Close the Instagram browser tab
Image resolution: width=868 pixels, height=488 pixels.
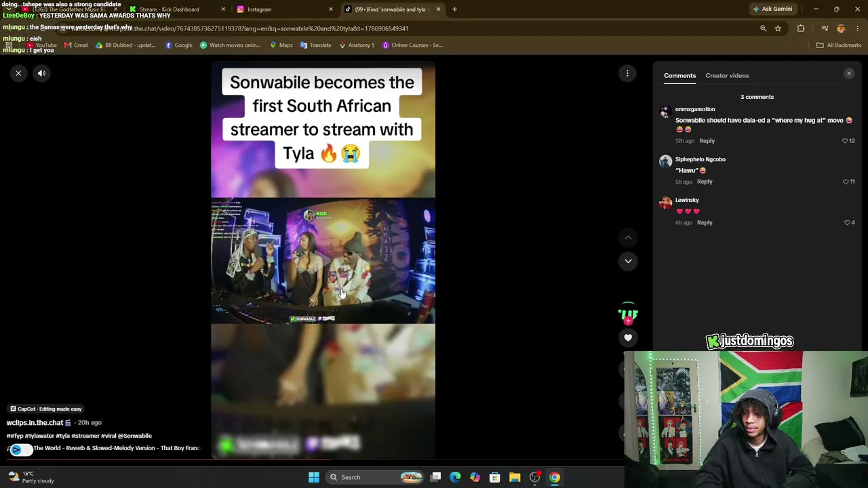click(x=331, y=9)
